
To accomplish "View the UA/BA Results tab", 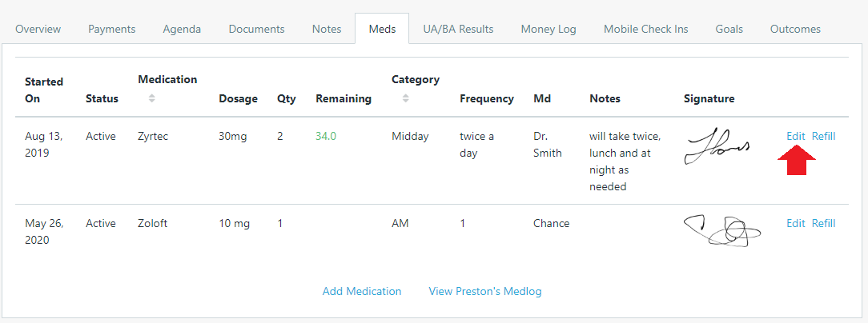I will [458, 29].
